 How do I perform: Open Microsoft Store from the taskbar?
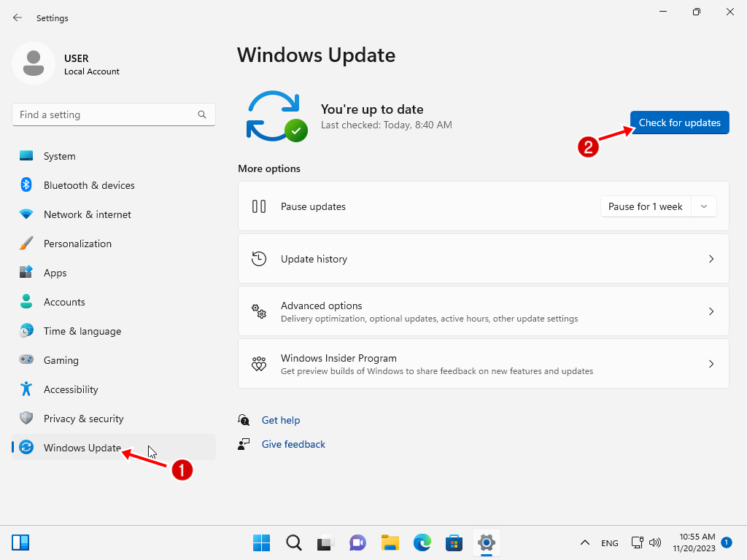click(x=454, y=542)
